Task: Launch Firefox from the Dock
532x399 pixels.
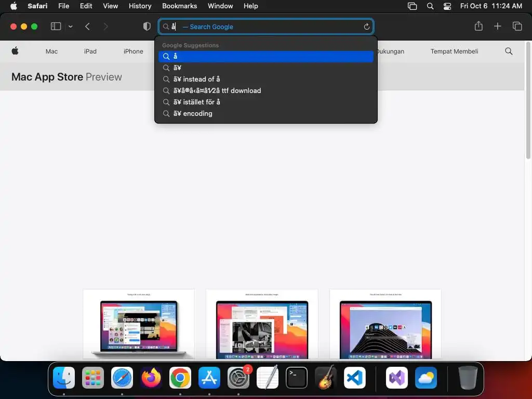Action: [151, 378]
